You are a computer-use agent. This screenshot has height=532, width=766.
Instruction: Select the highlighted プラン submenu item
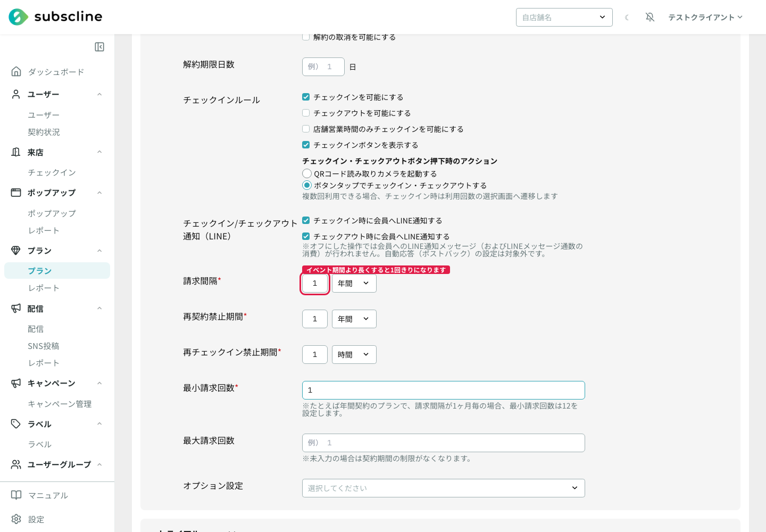tap(57, 271)
